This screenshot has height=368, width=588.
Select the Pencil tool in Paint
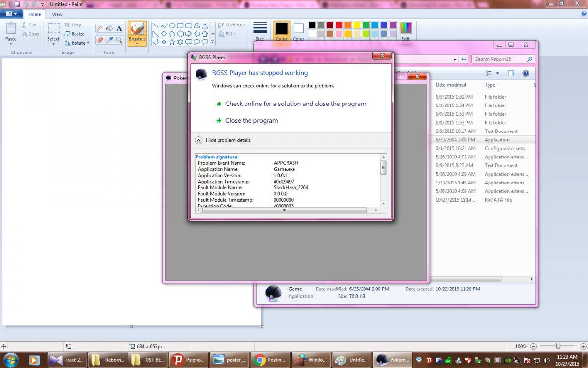coord(99,29)
